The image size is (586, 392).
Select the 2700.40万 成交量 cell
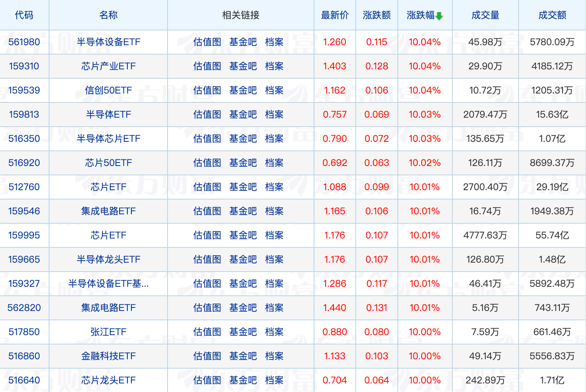click(x=485, y=187)
